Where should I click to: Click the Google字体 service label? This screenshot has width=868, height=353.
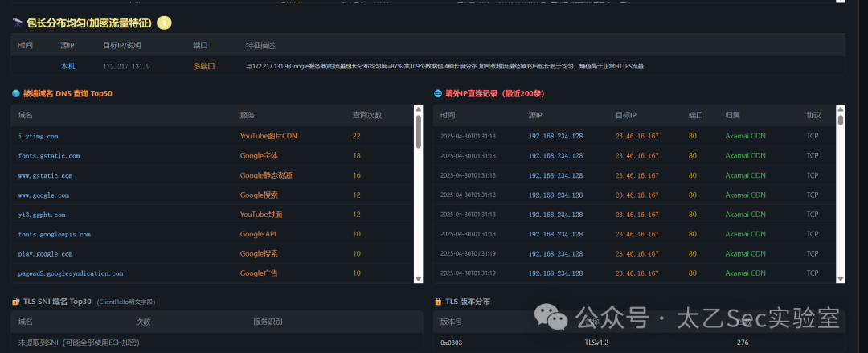click(x=259, y=156)
